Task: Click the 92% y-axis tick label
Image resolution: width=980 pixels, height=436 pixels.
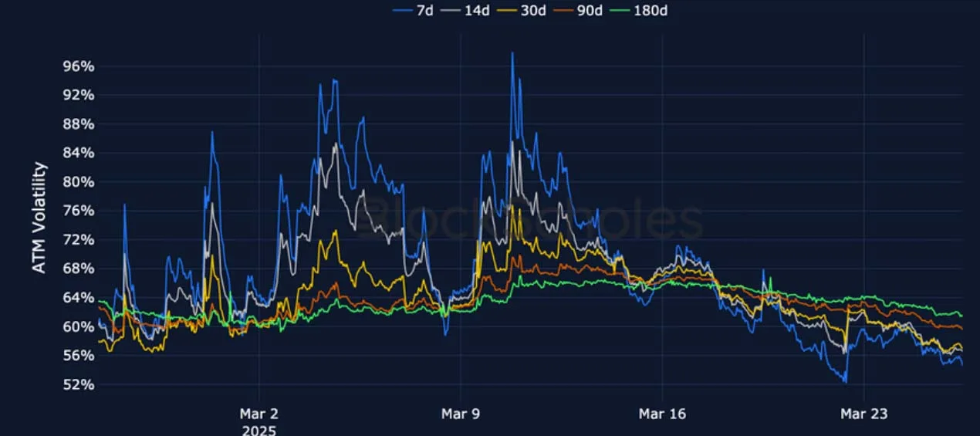Action: 78,95
